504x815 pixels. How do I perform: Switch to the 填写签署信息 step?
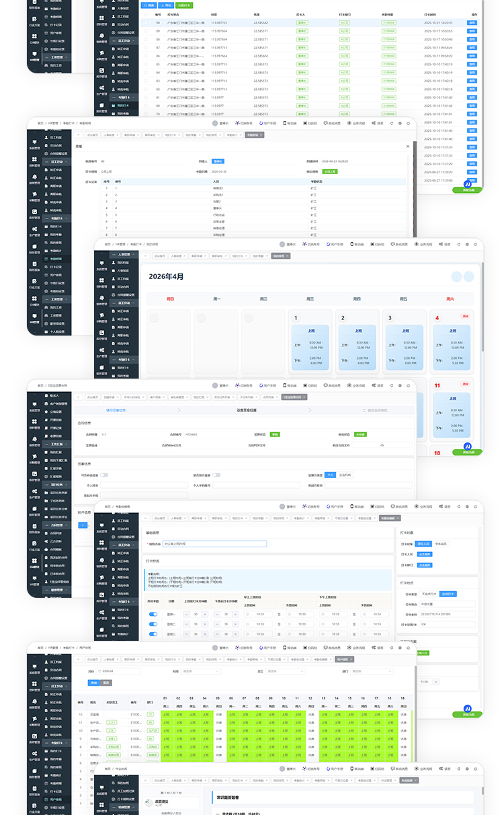[x=115, y=410]
